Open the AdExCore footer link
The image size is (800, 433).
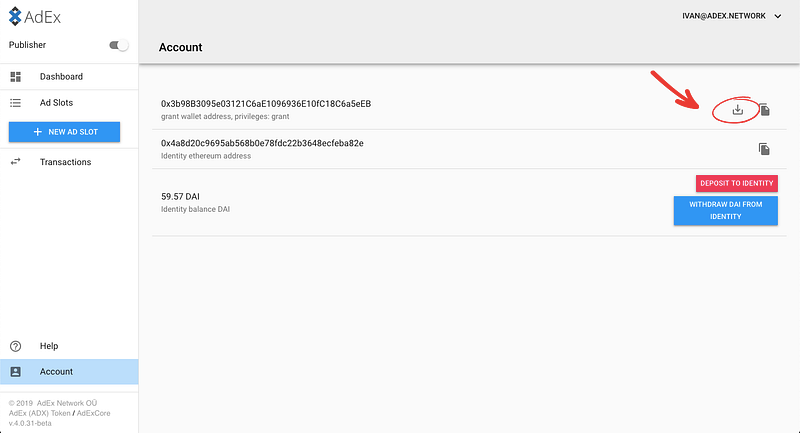(x=93, y=413)
